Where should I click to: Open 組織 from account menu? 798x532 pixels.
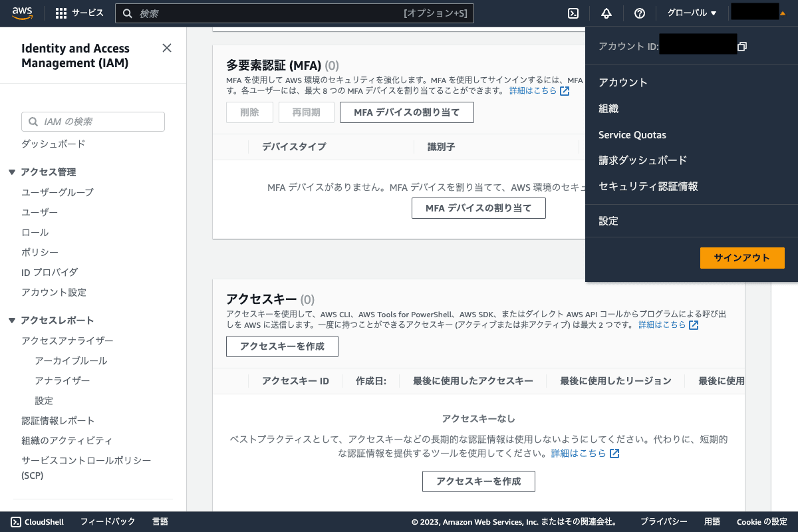[608, 108]
